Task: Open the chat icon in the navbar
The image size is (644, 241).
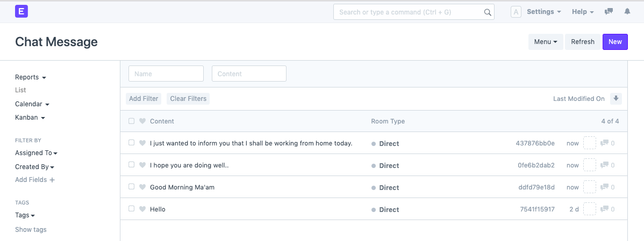Action: tap(609, 12)
